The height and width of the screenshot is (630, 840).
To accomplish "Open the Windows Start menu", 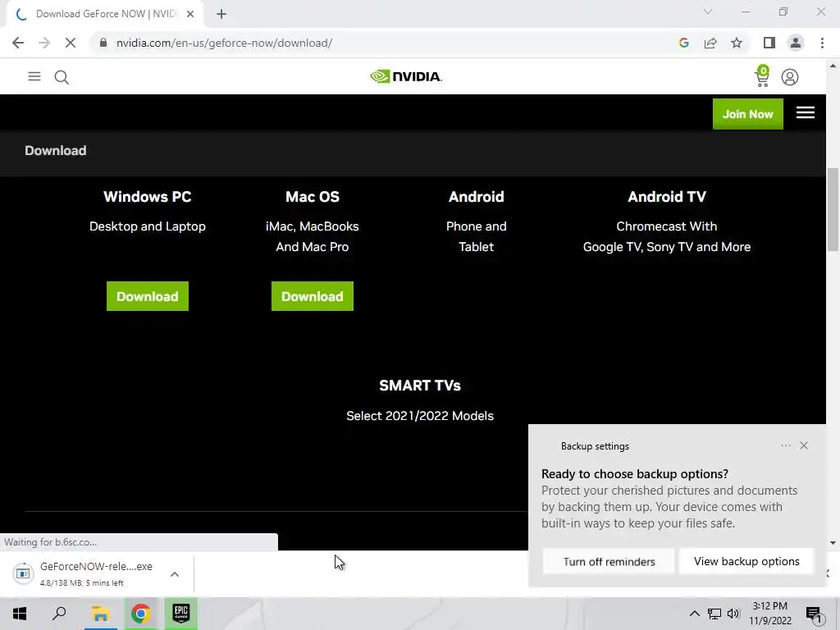I will [20, 614].
